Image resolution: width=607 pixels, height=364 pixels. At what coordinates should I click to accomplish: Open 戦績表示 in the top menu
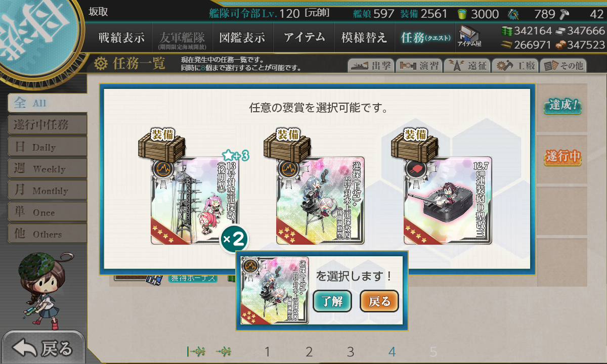[x=121, y=37]
